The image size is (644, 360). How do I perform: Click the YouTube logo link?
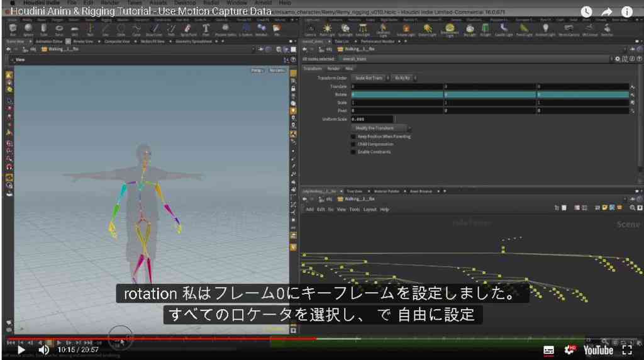point(598,350)
